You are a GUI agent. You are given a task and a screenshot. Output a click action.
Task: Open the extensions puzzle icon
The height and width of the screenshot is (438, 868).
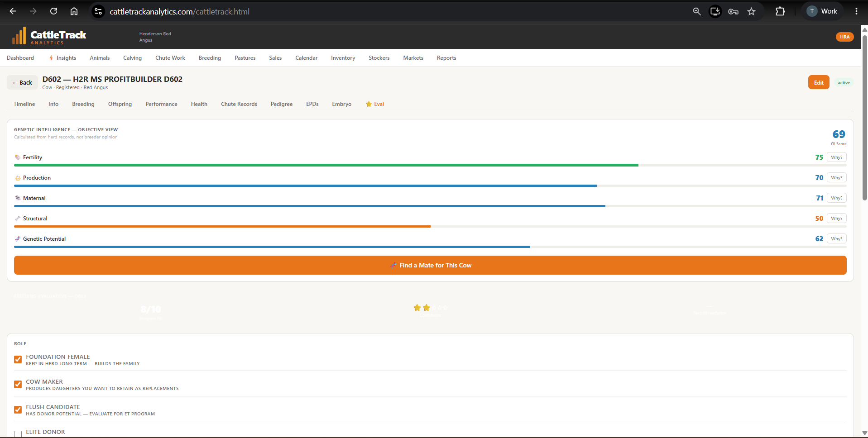pyautogui.click(x=780, y=11)
